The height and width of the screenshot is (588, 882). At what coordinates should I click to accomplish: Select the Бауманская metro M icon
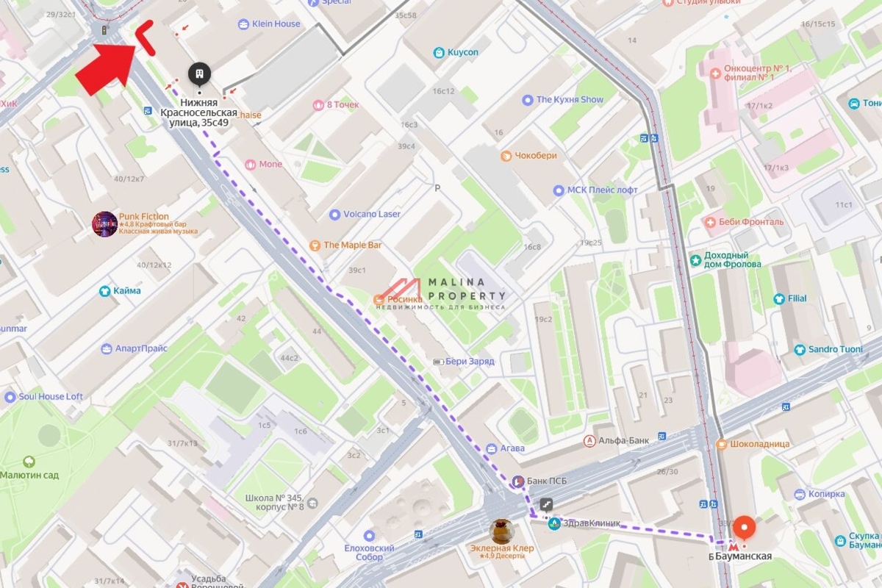[x=733, y=546]
